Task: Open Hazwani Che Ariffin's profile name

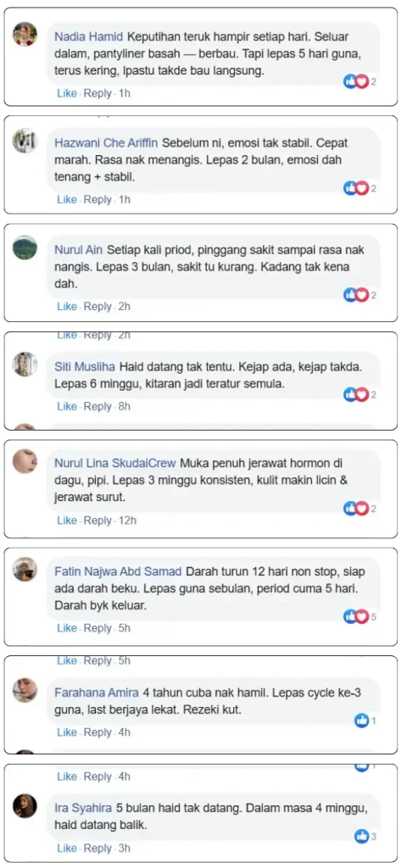Action: coord(106,142)
